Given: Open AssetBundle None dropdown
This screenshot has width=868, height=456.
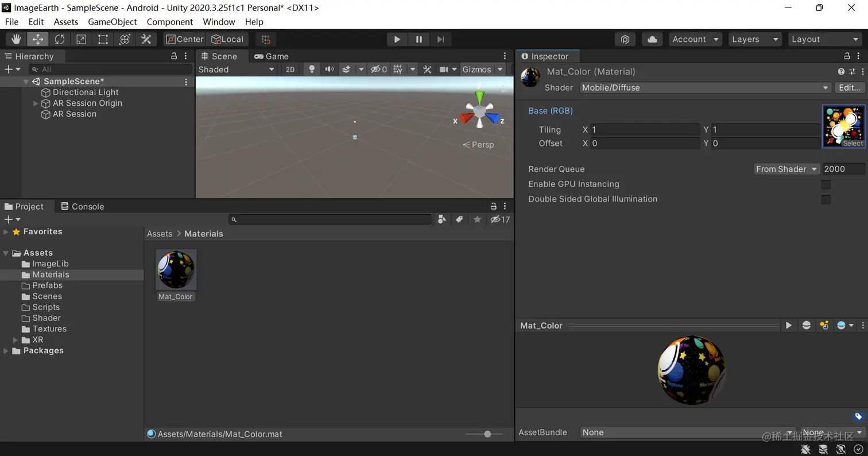Looking at the screenshot, I should (x=687, y=432).
